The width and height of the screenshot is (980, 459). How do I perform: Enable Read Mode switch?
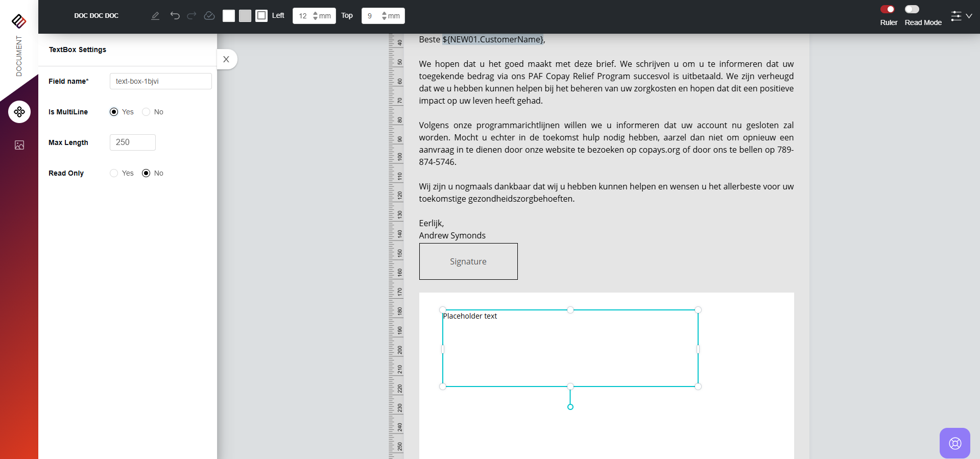pyautogui.click(x=912, y=9)
